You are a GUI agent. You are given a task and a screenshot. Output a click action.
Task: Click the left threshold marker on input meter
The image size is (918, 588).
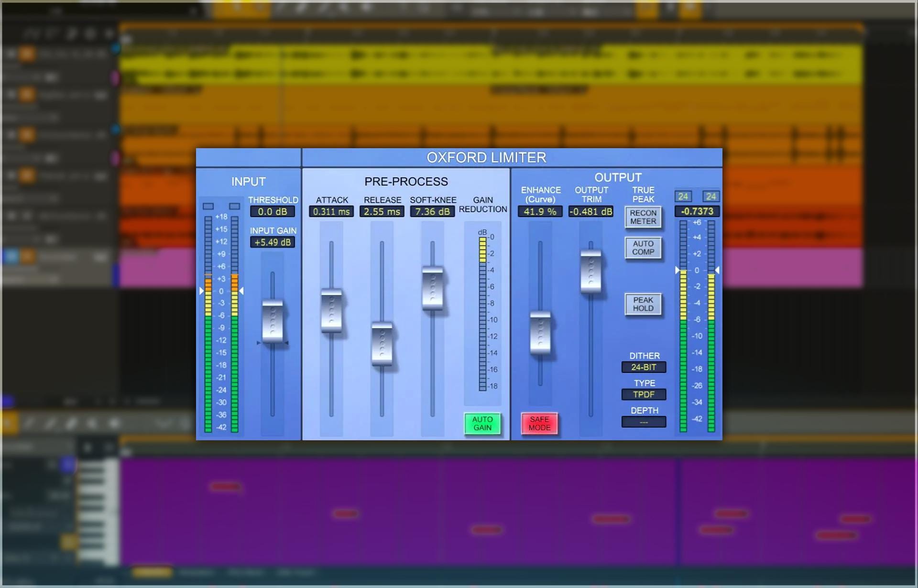(x=201, y=291)
